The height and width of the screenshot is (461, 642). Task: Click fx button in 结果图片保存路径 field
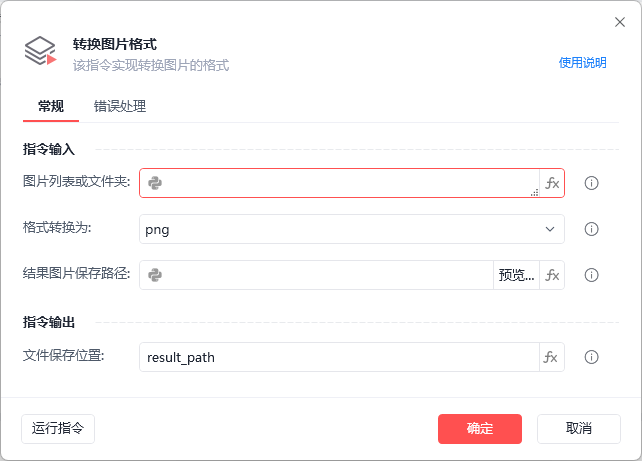point(552,275)
